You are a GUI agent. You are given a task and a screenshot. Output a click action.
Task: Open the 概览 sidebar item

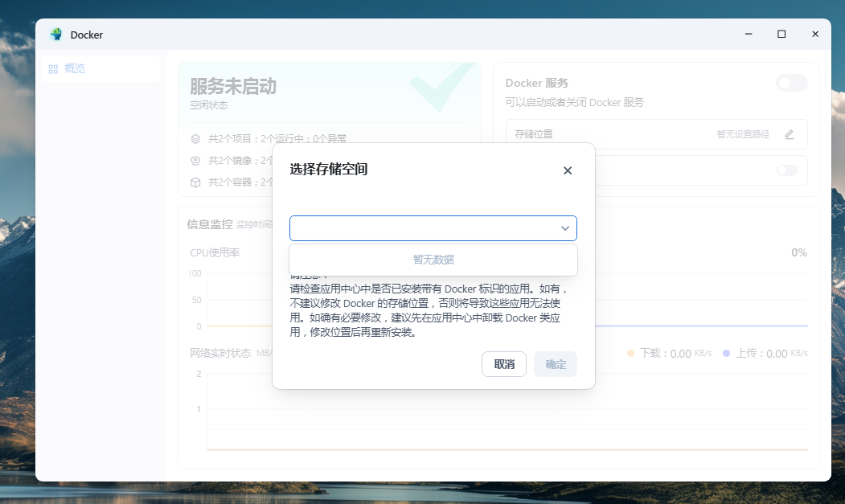(100, 69)
